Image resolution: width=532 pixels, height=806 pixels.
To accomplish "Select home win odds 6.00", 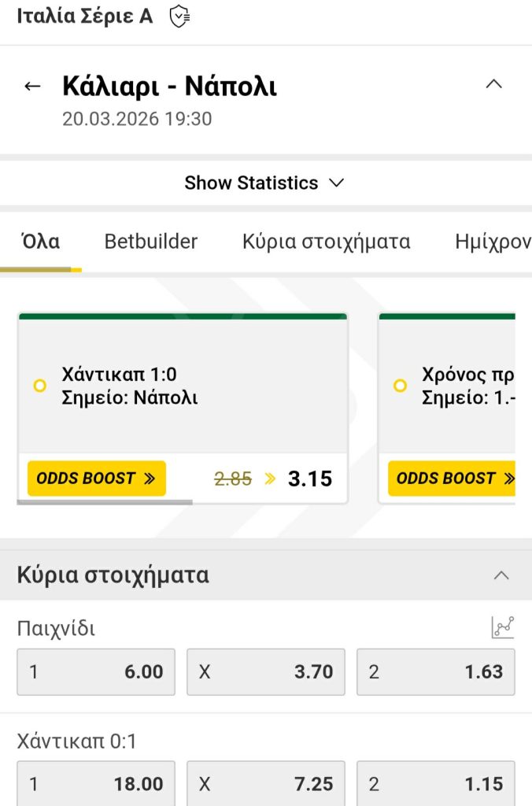I will click(96, 671).
